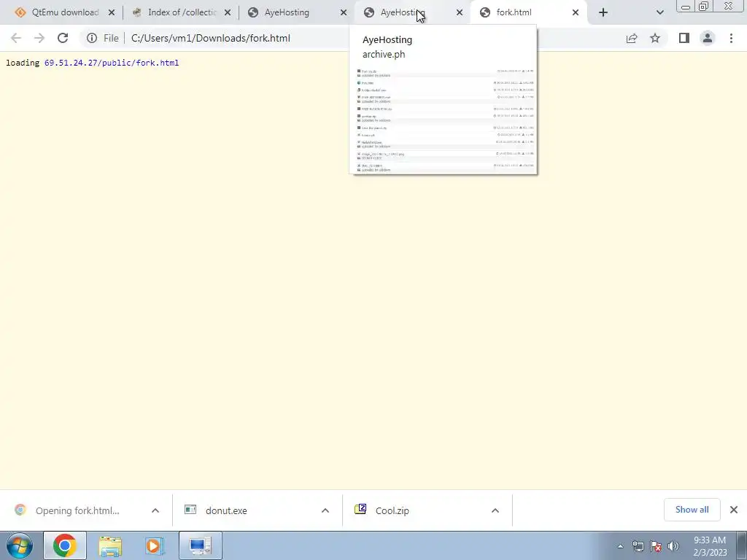The width and height of the screenshot is (747, 560).
Task: Open the fork.html download item
Action: click(x=76, y=510)
